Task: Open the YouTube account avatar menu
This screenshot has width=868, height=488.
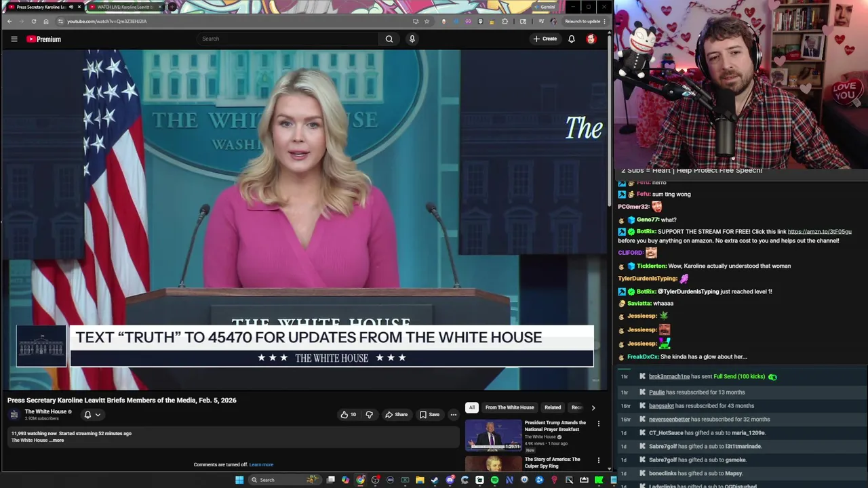Action: 591,39
